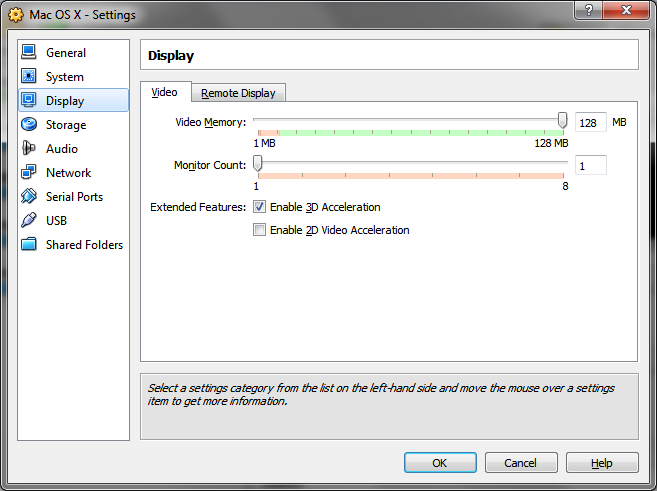Enable 2D Video Acceleration checkbox
This screenshot has width=657, height=491.
tap(259, 230)
